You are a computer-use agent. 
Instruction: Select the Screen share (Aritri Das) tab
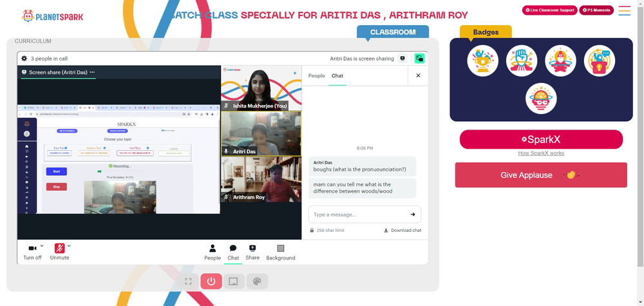pos(58,72)
